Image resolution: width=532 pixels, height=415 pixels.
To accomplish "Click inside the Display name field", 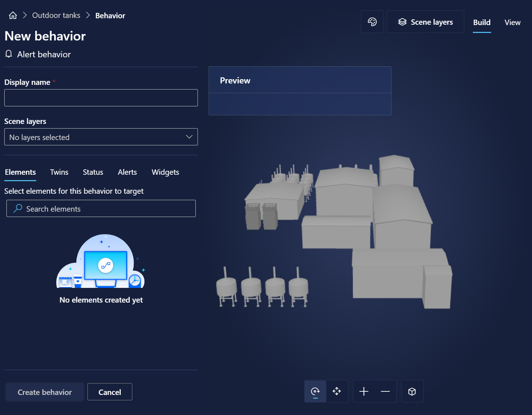I will tap(101, 97).
